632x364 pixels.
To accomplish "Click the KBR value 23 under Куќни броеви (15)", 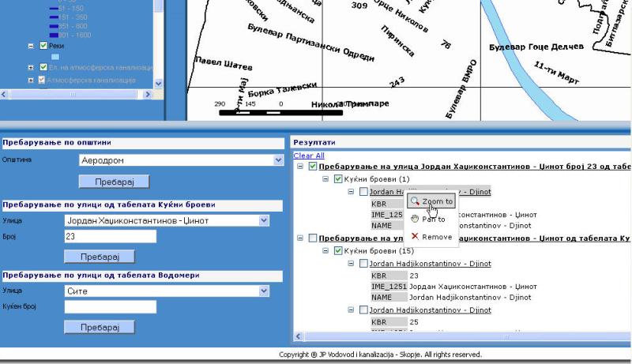I will coord(414,276).
